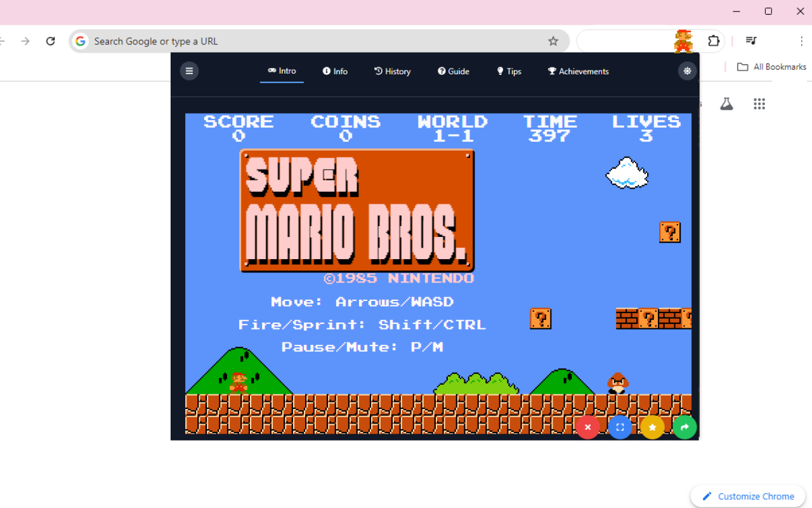Maximize the Chrome window
Image resolution: width=812 pixels, height=508 pixels.
click(768, 11)
